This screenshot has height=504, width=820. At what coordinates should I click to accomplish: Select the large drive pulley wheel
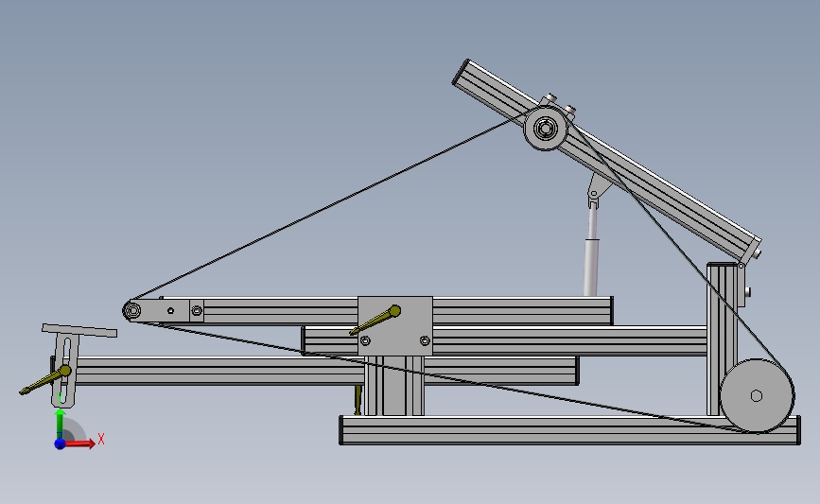pyautogui.click(x=757, y=396)
